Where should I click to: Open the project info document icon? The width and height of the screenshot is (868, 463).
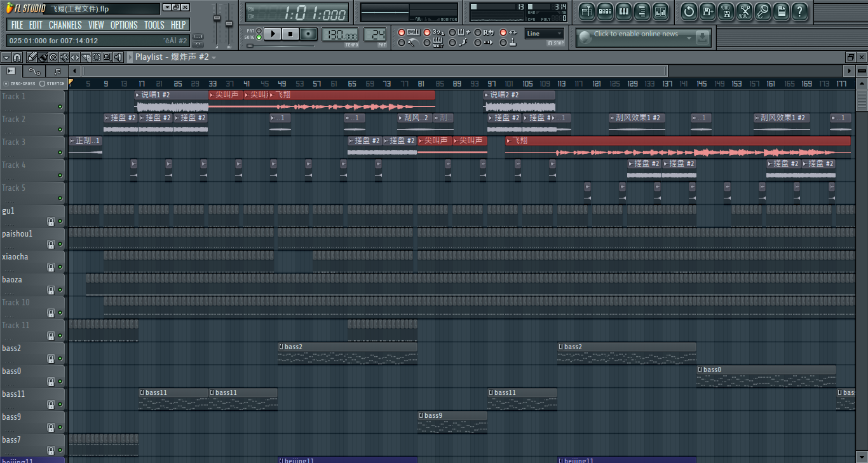(x=782, y=11)
